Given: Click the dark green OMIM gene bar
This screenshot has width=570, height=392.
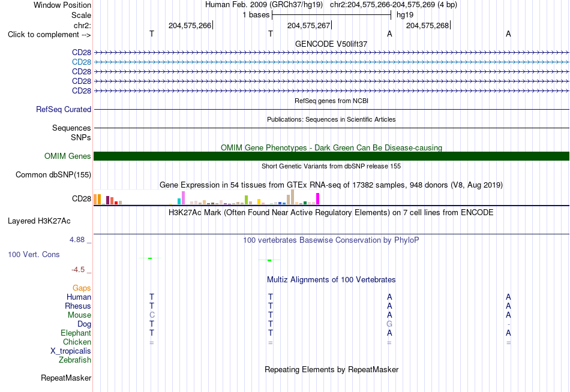Looking at the screenshot, I should pos(331,156).
